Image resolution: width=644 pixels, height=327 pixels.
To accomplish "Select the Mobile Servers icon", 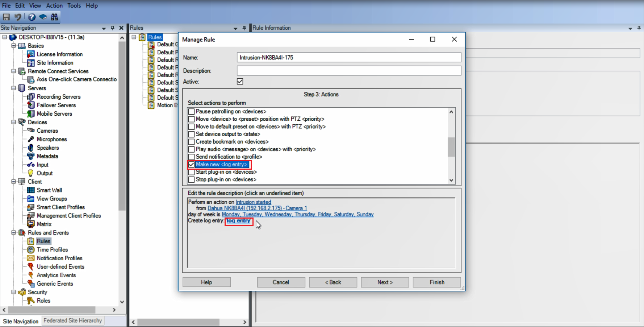I will point(31,114).
